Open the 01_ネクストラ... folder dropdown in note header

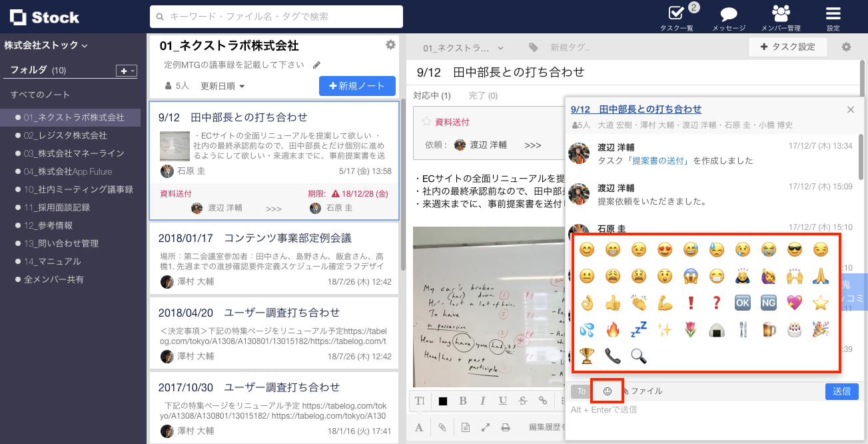tap(463, 48)
